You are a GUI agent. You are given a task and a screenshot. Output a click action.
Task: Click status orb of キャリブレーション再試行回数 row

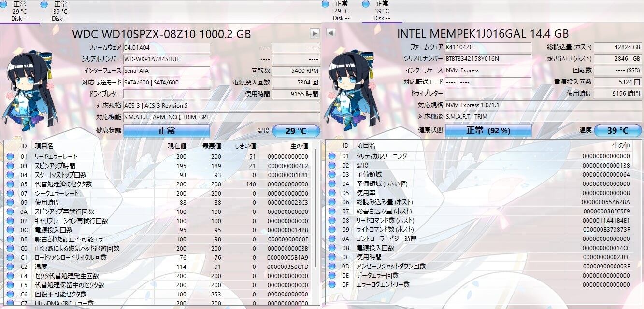click(x=10, y=221)
